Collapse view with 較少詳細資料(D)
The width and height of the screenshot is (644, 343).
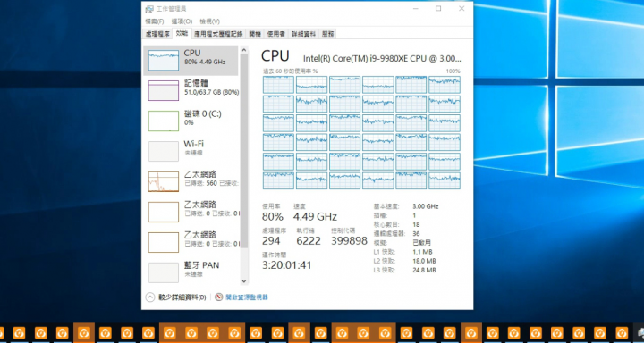click(x=176, y=297)
